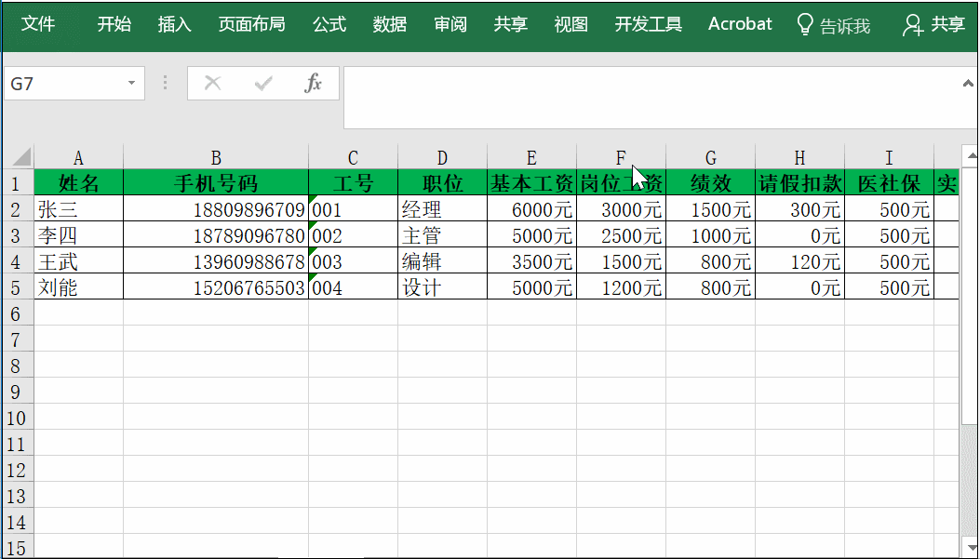Select the cell containing 经理
980x559 pixels.
pyautogui.click(x=442, y=210)
